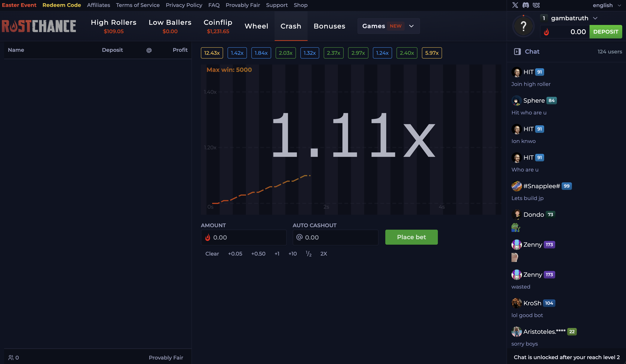Click Provably Fair below the bets table
Image resolution: width=626 pixels, height=364 pixels.
pyautogui.click(x=166, y=358)
